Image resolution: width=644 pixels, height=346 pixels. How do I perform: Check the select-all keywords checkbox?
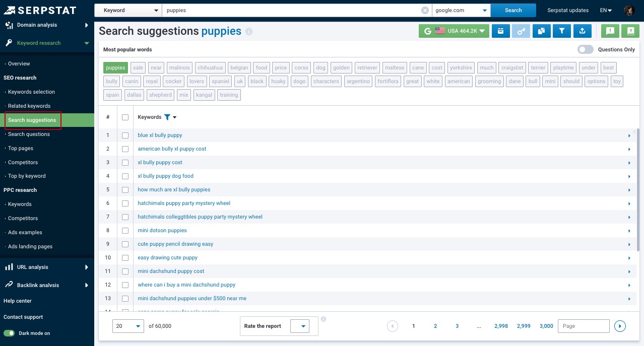click(x=125, y=117)
